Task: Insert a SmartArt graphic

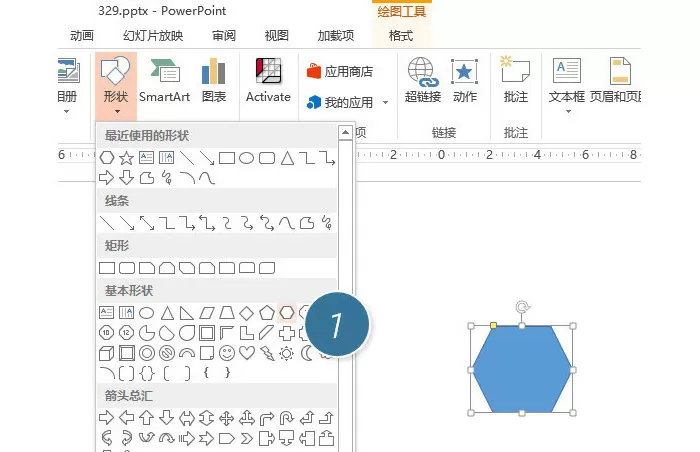Action: (165, 80)
